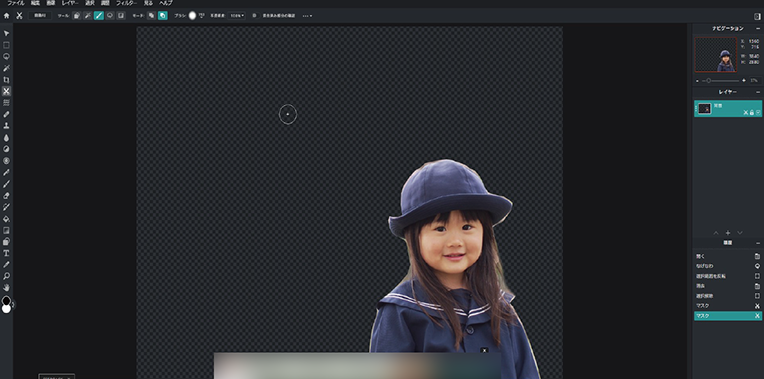The height and width of the screenshot is (379, 764).
Task: Click the panel icon at top-right corner
Action: pyautogui.click(x=757, y=16)
